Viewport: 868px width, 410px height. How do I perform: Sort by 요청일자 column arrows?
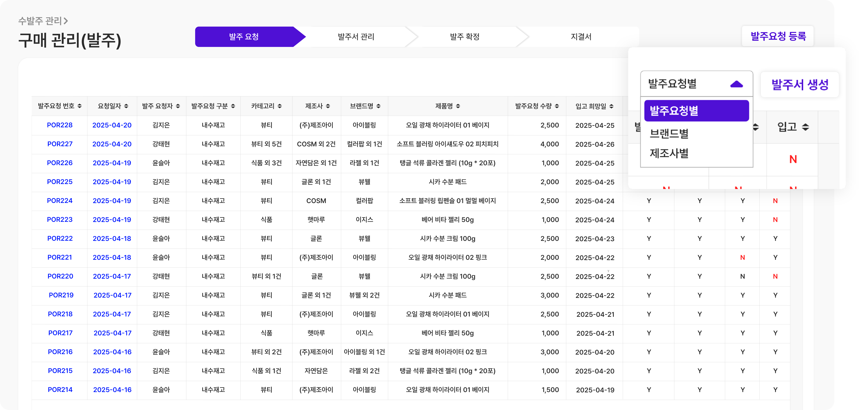click(x=126, y=106)
